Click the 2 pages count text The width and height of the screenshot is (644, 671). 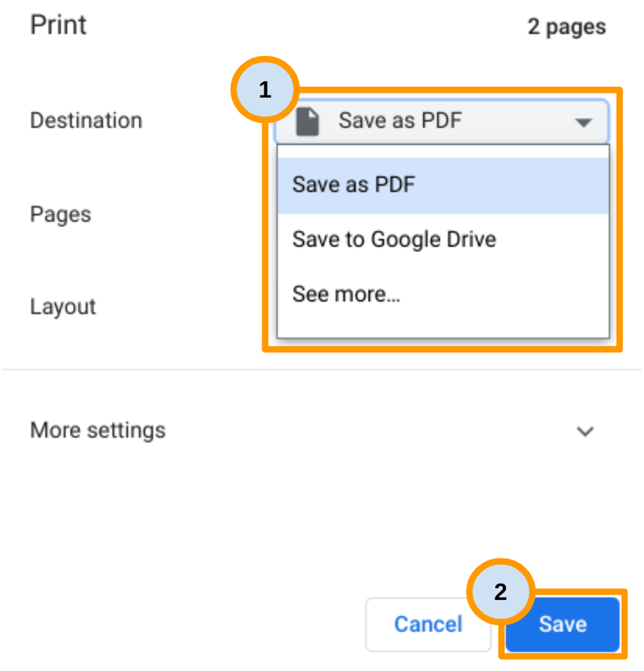(567, 27)
